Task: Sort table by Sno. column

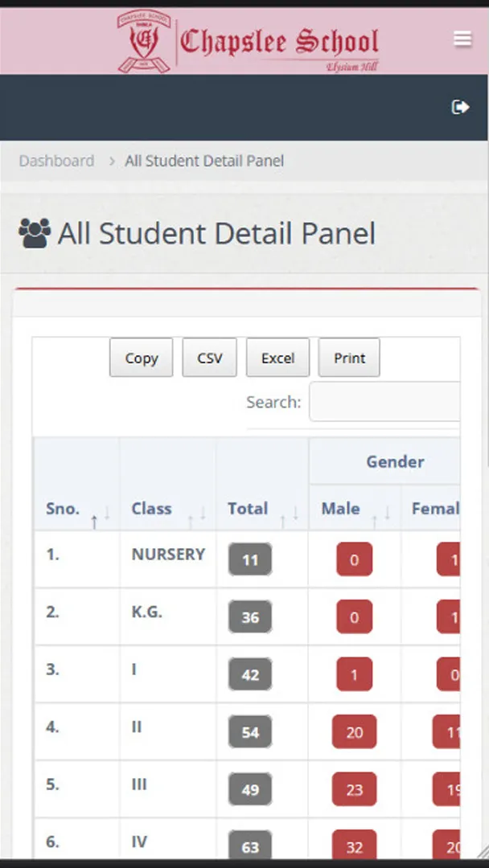Action: pos(76,485)
